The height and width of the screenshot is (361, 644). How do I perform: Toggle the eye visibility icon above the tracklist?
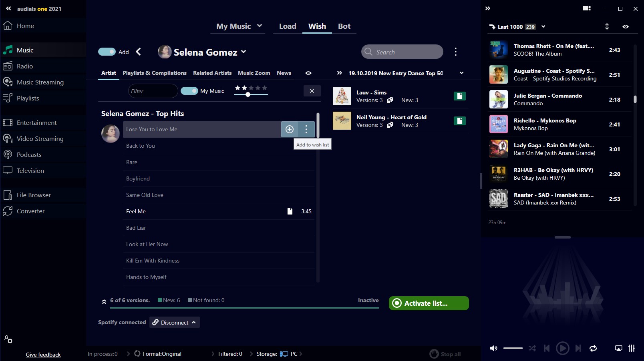coord(308,73)
